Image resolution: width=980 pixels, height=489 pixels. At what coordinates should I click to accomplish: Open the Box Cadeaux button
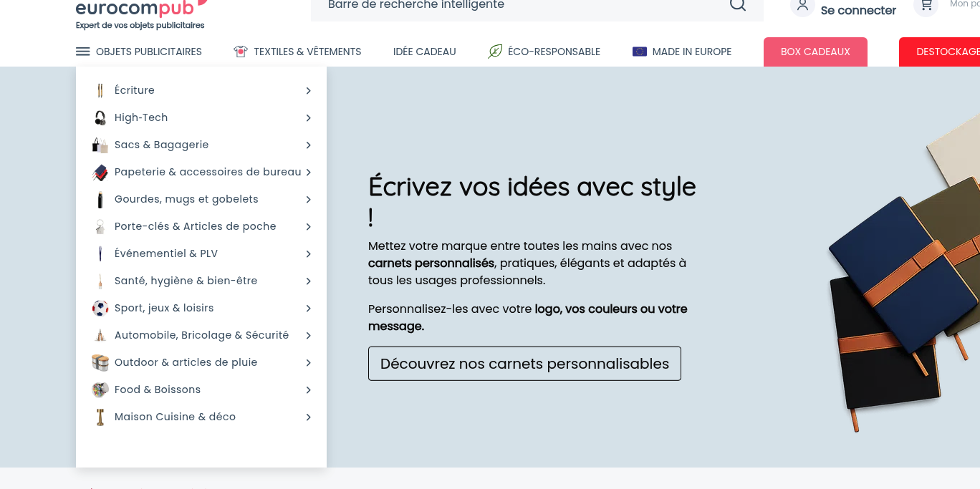[x=815, y=52]
